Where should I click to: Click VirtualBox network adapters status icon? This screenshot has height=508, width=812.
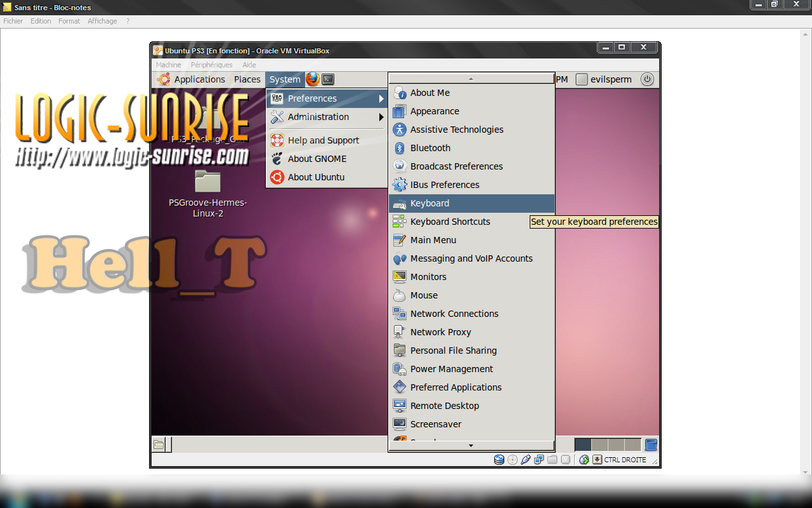[x=539, y=460]
